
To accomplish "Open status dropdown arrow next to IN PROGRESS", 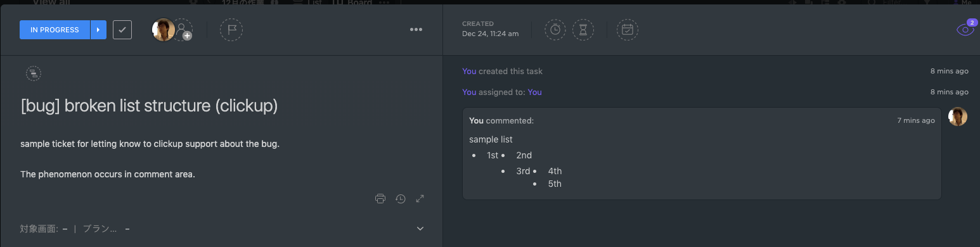I will pos(98,30).
